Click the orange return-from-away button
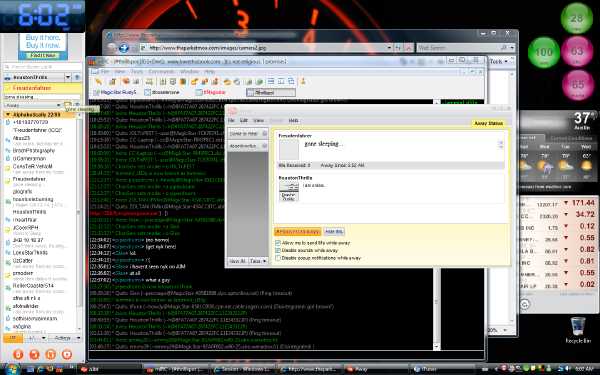This screenshot has width=600, height=375. click(297, 232)
